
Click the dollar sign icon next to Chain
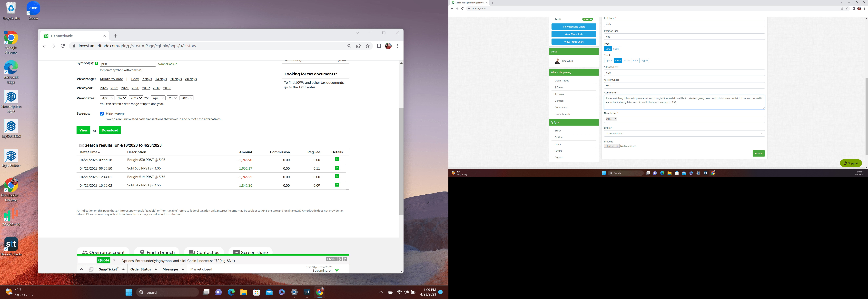coord(340,259)
